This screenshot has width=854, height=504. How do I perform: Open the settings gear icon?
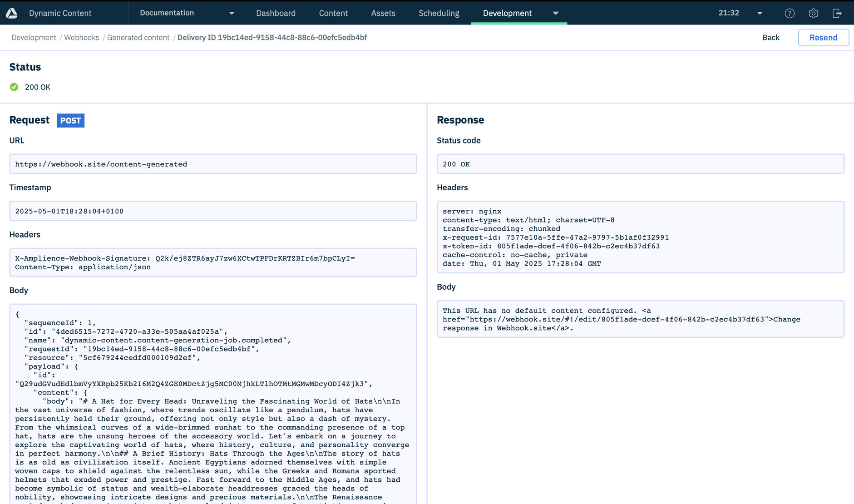click(x=813, y=13)
